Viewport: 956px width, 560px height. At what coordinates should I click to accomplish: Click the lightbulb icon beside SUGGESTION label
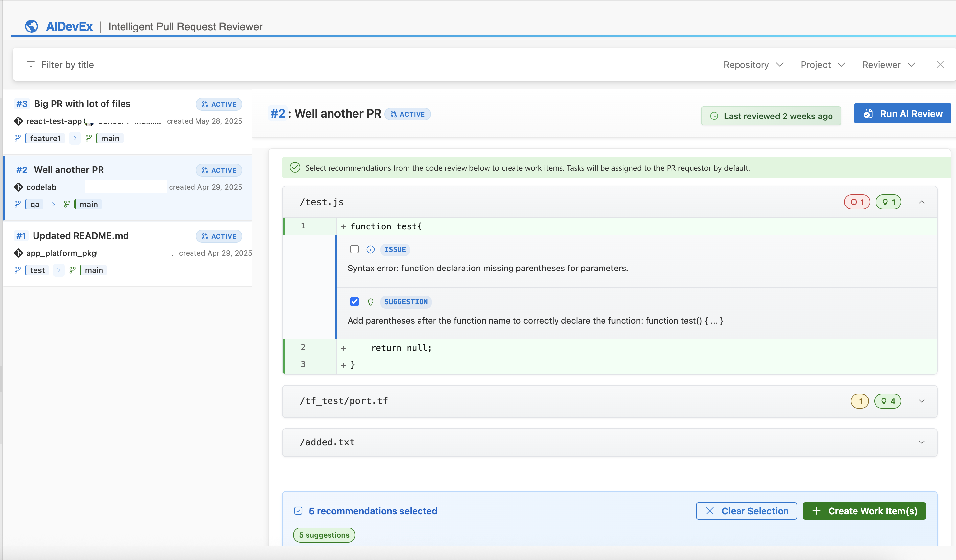(370, 301)
